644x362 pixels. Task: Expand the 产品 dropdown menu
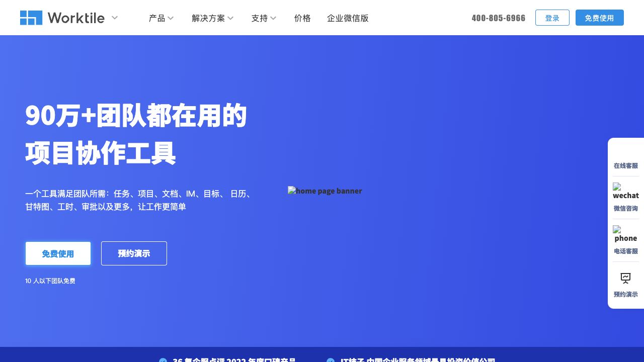(x=157, y=18)
